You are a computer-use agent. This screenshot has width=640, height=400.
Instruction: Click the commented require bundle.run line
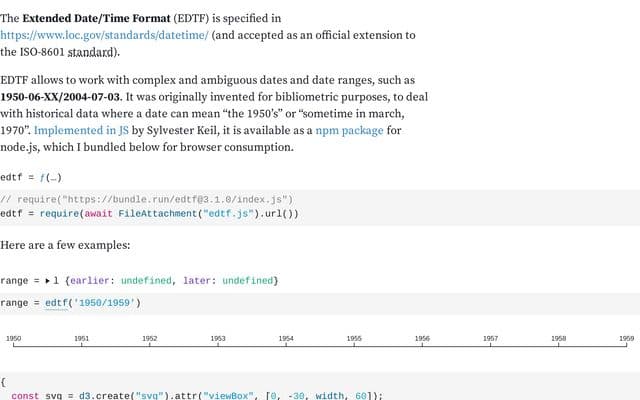click(x=147, y=200)
